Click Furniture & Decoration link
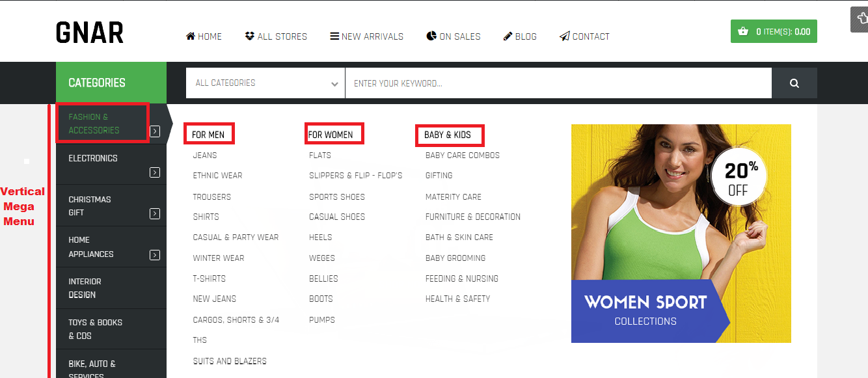Screen dimensions: 868x378 click(x=473, y=217)
